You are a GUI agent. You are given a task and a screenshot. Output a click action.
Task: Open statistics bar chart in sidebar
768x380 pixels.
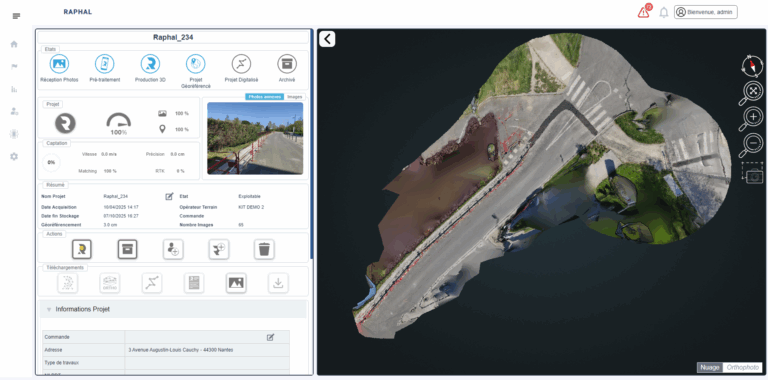[x=14, y=89]
